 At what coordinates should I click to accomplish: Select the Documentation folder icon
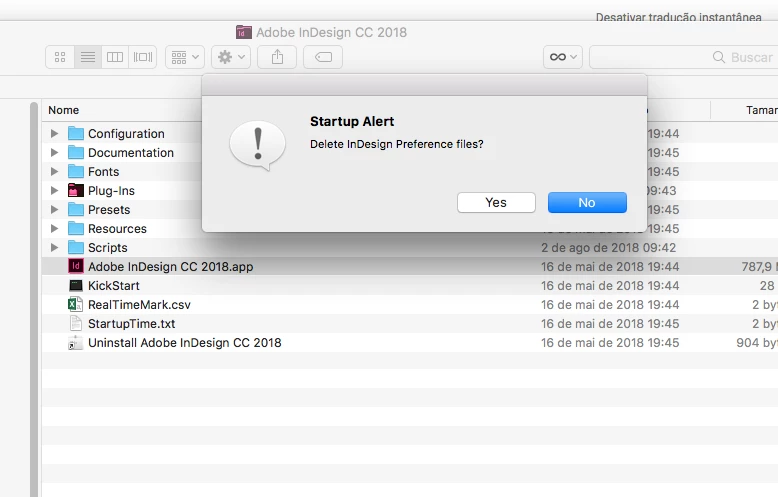(75, 152)
